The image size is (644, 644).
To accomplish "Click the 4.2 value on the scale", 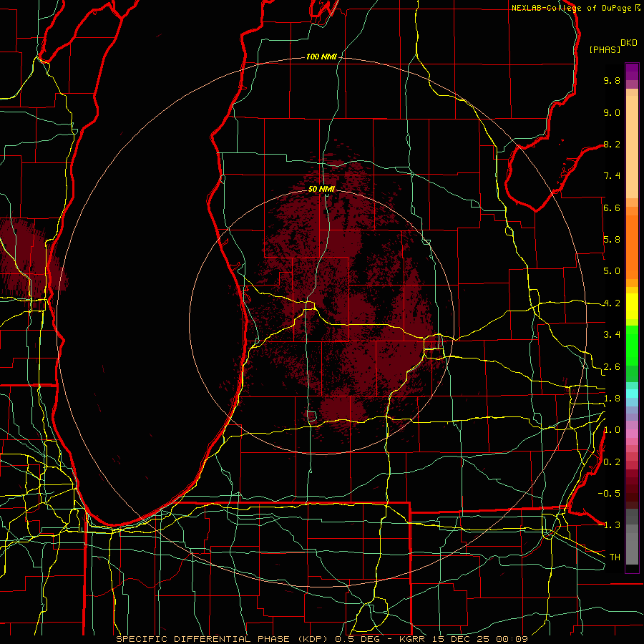I will pyautogui.click(x=612, y=303).
